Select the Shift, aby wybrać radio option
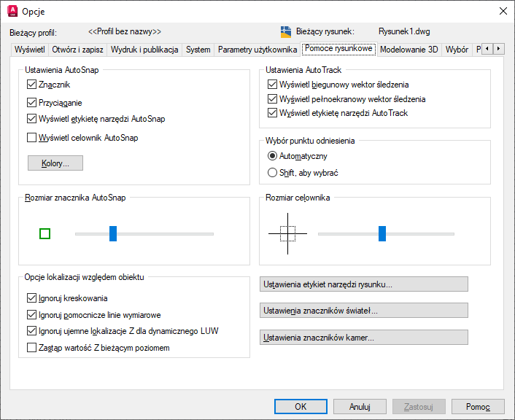 (x=273, y=173)
